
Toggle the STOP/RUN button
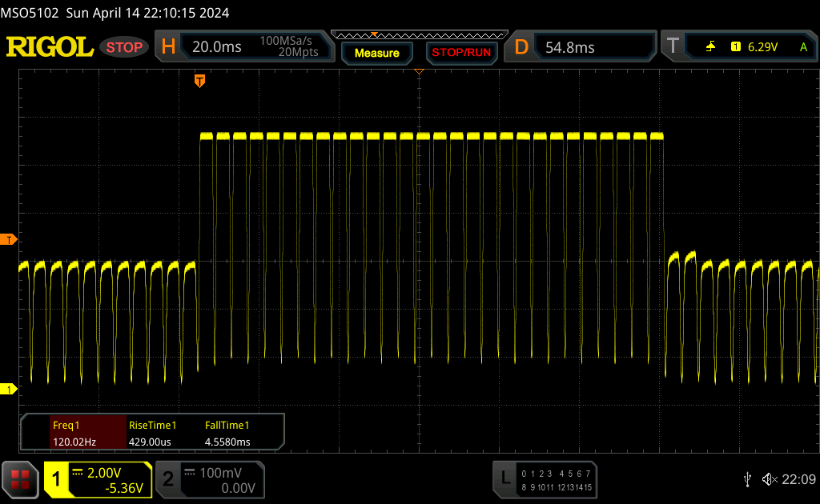[461, 53]
